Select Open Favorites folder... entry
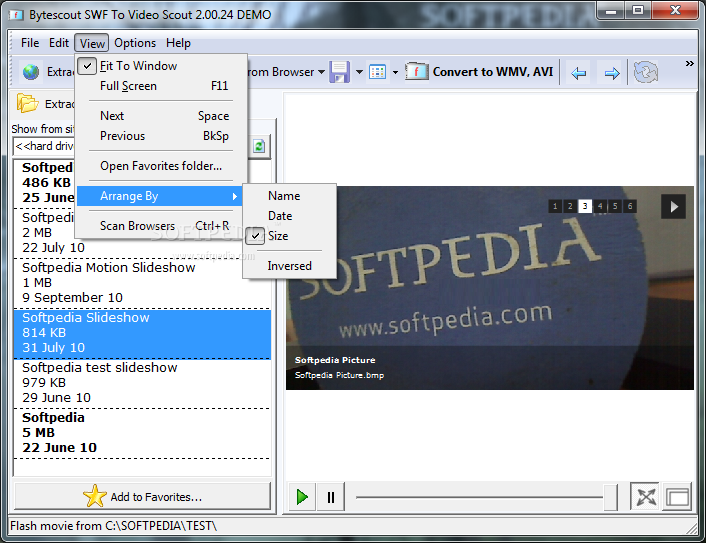706x543 pixels. (x=162, y=166)
